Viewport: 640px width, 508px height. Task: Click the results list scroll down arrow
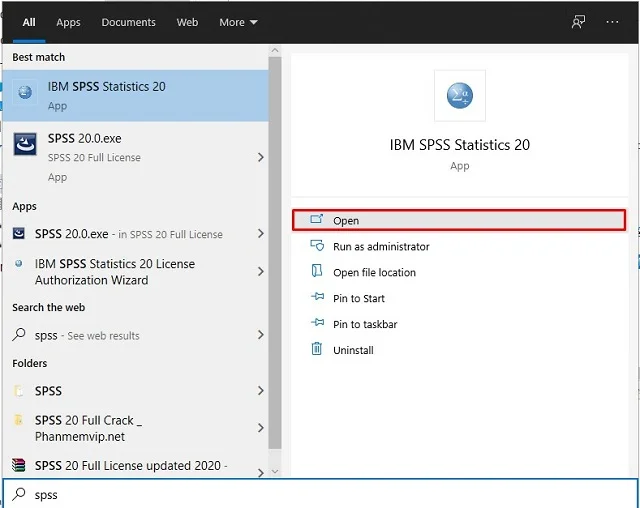pyautogui.click(x=275, y=471)
